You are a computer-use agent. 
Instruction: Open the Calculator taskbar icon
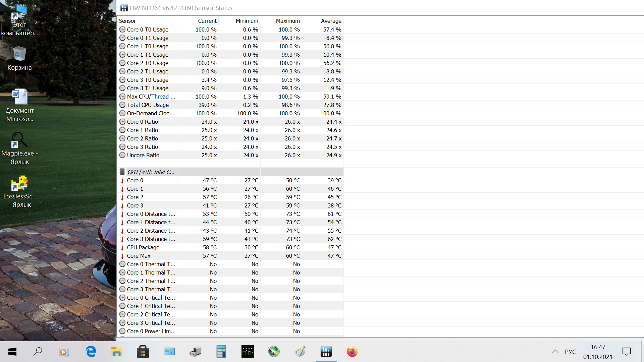pyautogui.click(x=221, y=352)
